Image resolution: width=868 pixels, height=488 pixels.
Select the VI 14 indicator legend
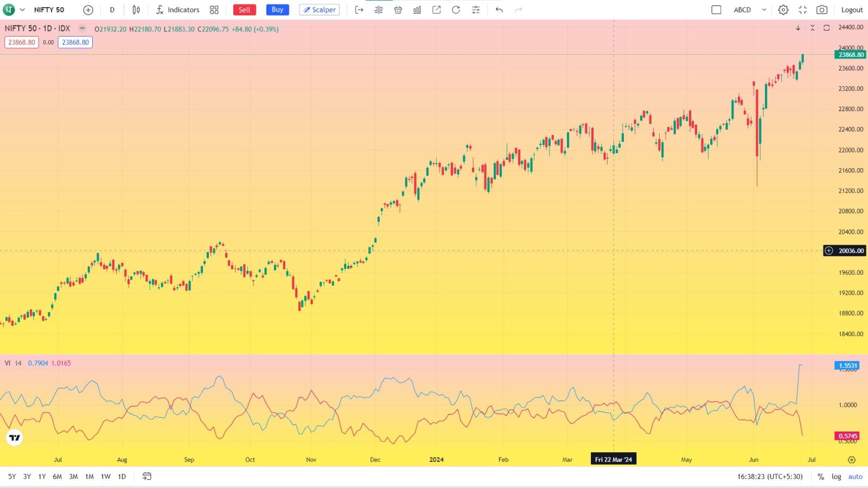(13, 363)
